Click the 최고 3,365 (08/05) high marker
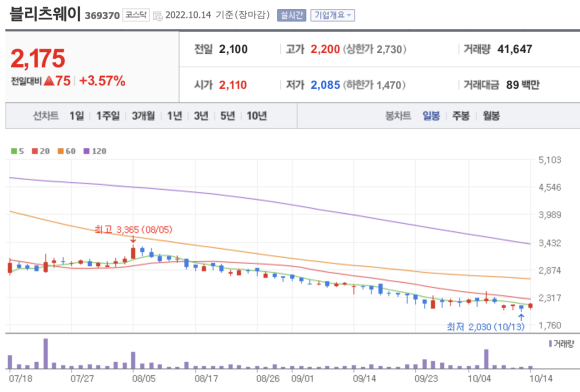This screenshot has height=392, width=580. 133,230
